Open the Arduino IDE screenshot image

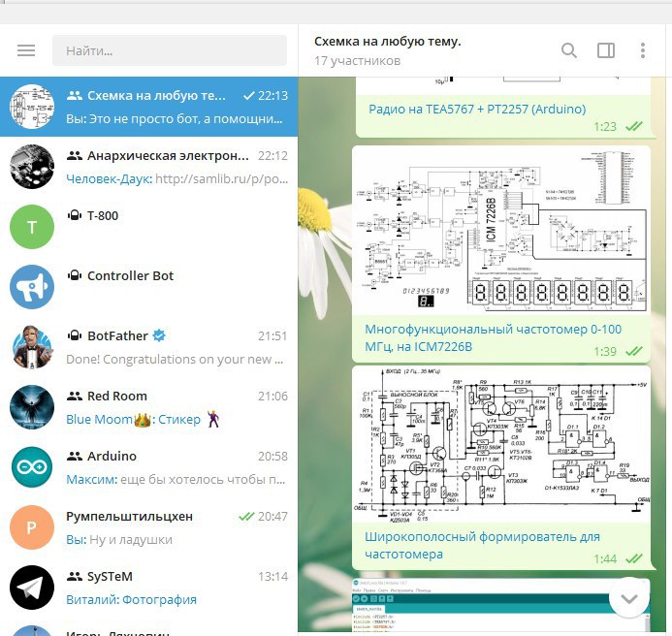501,605
